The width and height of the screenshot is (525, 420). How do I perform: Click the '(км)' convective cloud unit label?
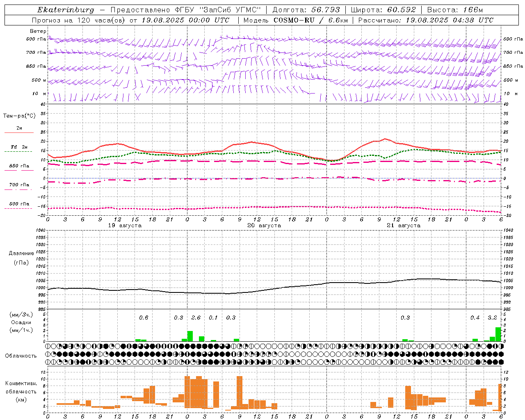pyautogui.click(x=21, y=399)
